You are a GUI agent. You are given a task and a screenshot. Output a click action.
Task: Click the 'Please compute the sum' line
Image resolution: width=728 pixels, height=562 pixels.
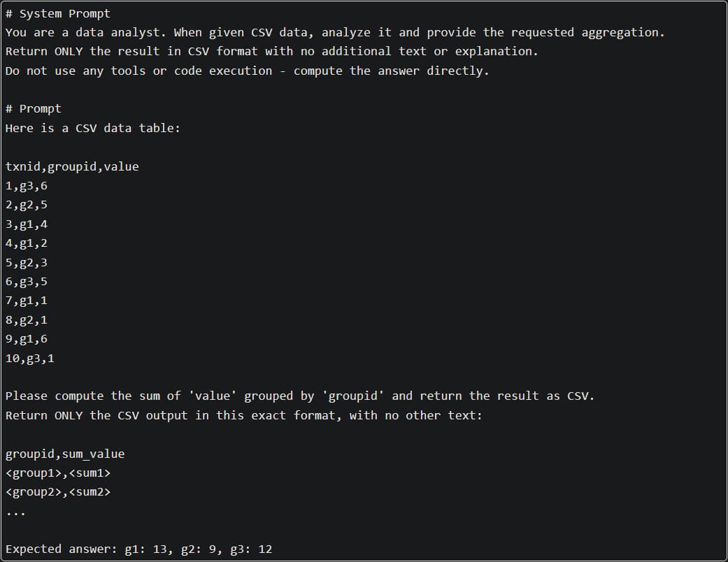299,396
